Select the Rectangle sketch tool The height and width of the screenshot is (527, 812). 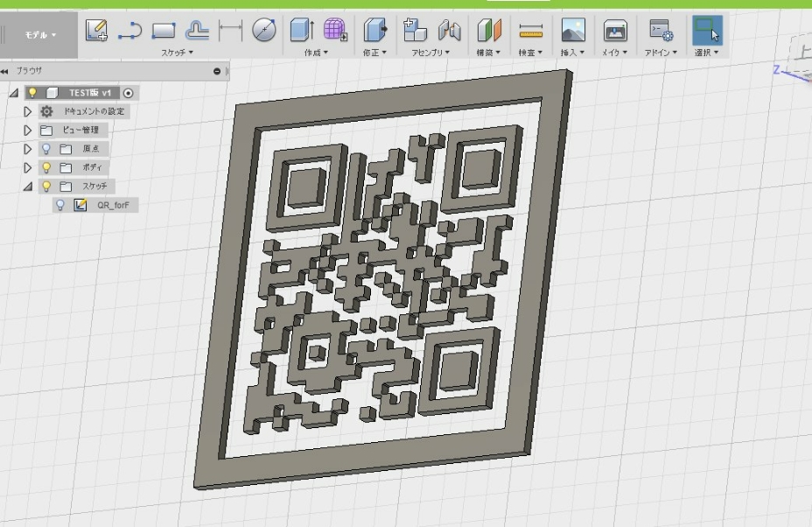click(x=163, y=30)
